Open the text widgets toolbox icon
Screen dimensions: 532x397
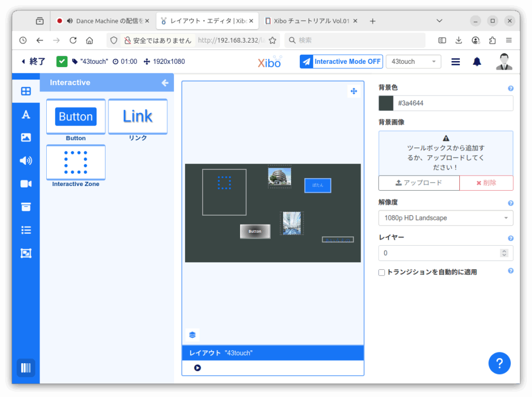click(25, 115)
